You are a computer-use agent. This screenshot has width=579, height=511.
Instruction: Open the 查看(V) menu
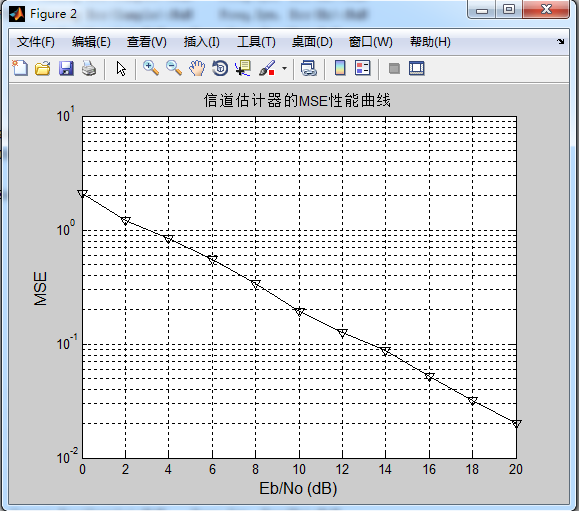coord(147,42)
